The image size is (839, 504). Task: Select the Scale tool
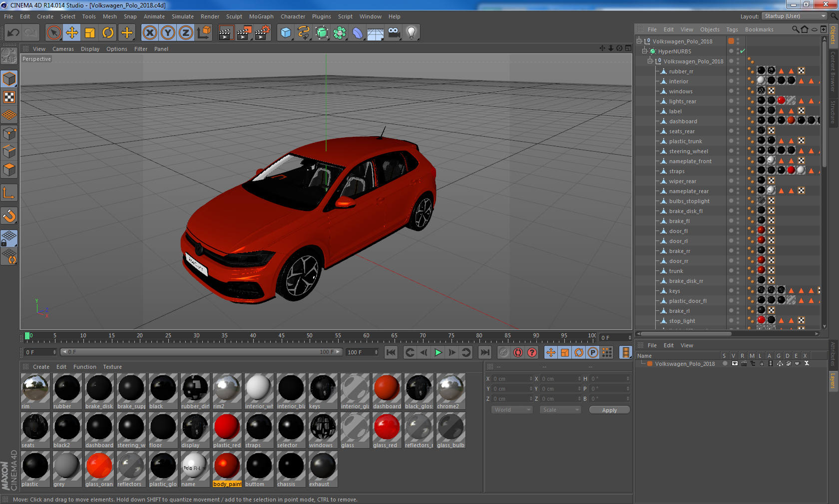pyautogui.click(x=90, y=33)
